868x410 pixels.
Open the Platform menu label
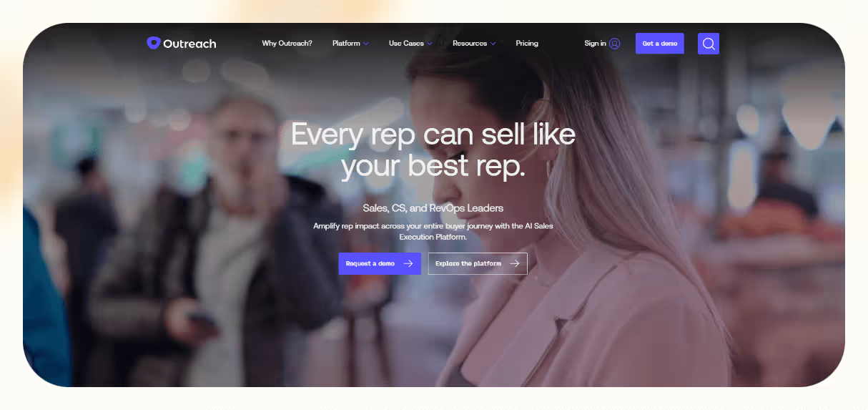click(346, 44)
